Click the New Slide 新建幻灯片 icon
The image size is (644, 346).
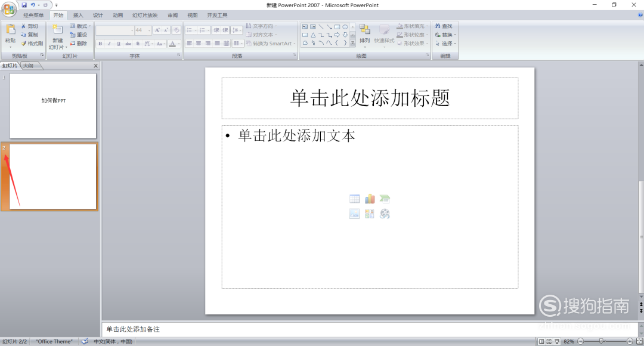[x=57, y=30]
